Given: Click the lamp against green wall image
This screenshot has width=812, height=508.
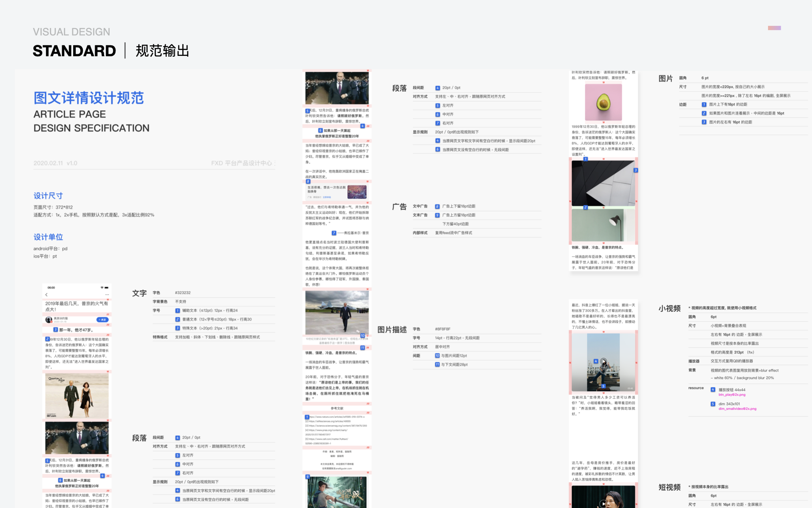Looking at the screenshot, I should coord(603,225).
